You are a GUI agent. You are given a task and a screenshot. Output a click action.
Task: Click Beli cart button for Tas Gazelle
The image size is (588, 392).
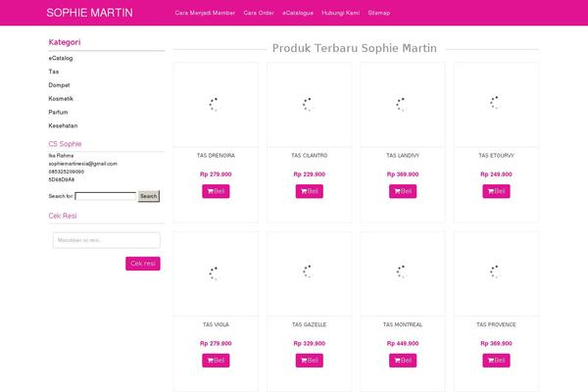click(x=310, y=361)
